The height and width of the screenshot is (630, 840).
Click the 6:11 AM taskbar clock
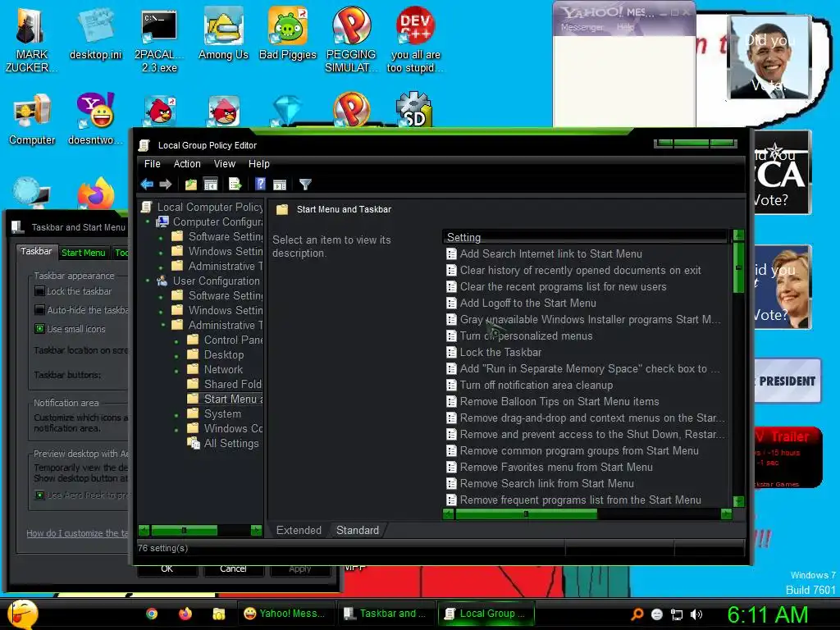767,615
